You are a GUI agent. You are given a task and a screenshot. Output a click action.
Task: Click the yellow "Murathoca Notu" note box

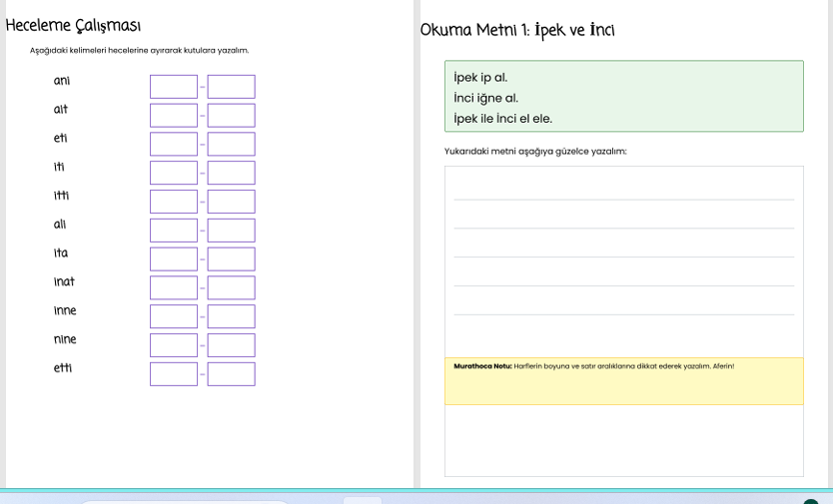click(623, 381)
